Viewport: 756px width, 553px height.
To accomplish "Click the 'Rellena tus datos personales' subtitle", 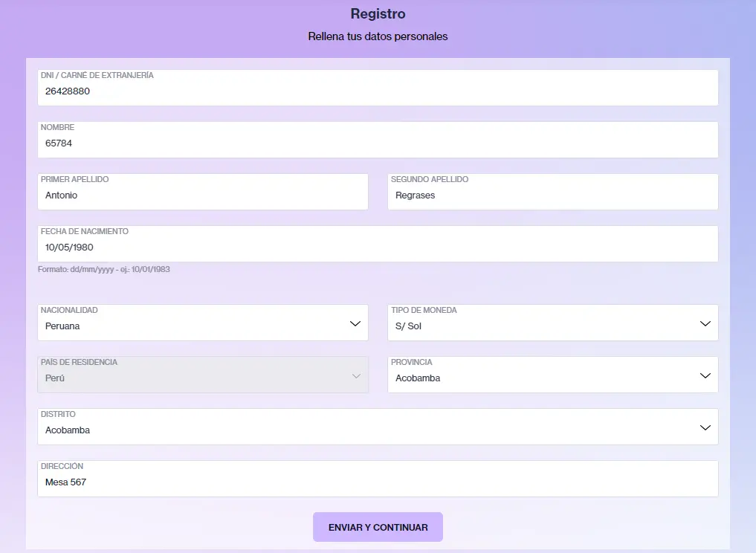I will pyautogui.click(x=378, y=36).
